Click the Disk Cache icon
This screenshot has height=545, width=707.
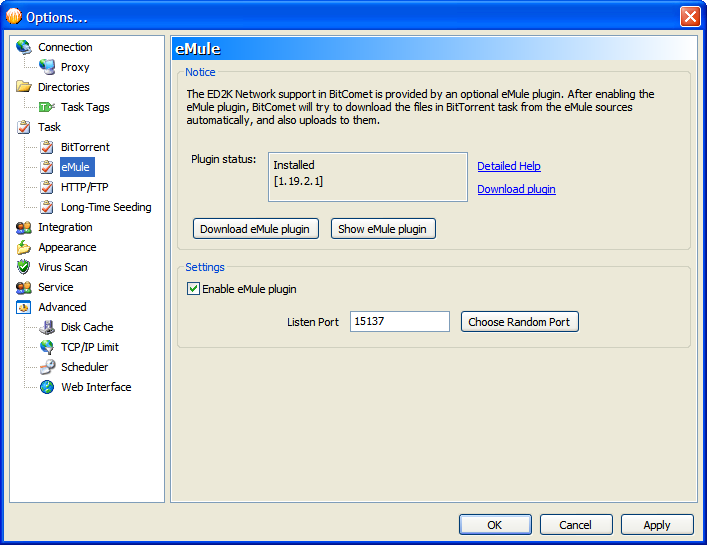coord(47,327)
